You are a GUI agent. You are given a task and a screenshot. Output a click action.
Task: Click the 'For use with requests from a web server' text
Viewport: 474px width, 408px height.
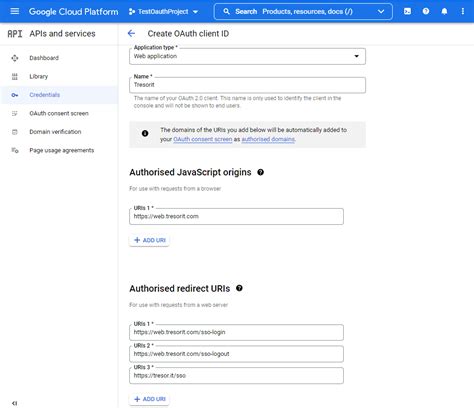coord(179,305)
